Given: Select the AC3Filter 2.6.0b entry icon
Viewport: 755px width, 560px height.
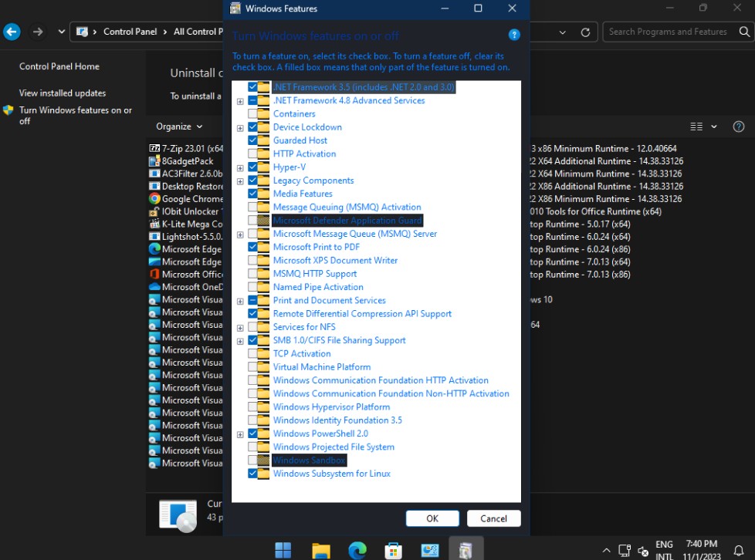Looking at the screenshot, I should coord(154,174).
